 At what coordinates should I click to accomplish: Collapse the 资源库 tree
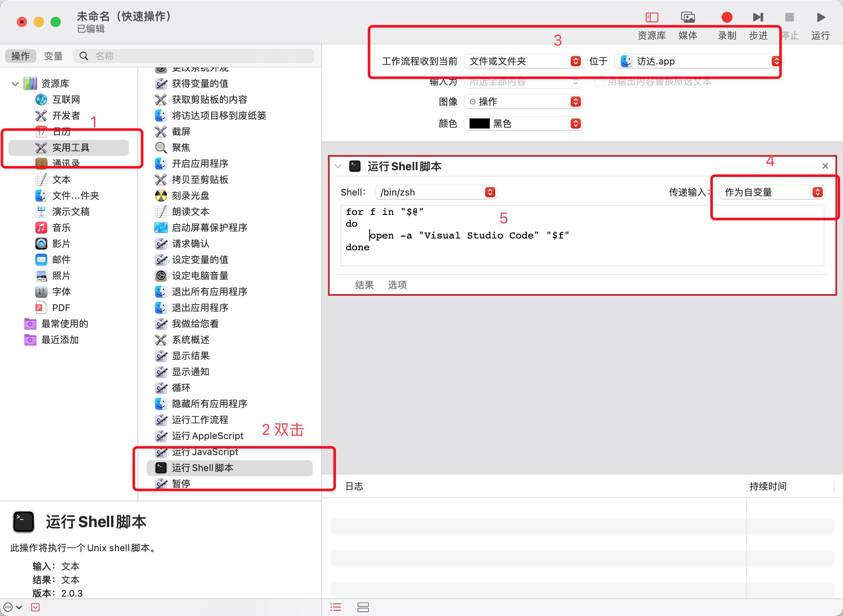[15, 83]
